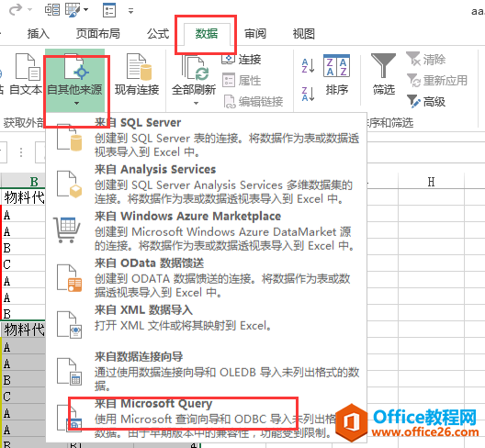Click the XML data import icon
The height and width of the screenshot is (448, 485).
pos(69,325)
